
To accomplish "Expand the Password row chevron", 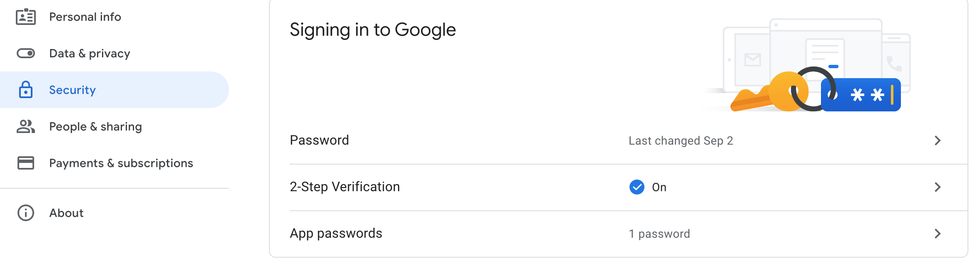I will (x=938, y=140).
